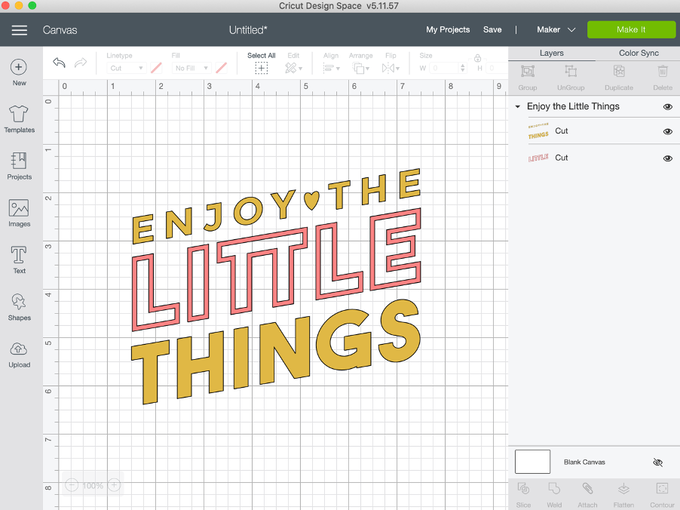
Task: Select the Text tool
Action: pos(19,259)
